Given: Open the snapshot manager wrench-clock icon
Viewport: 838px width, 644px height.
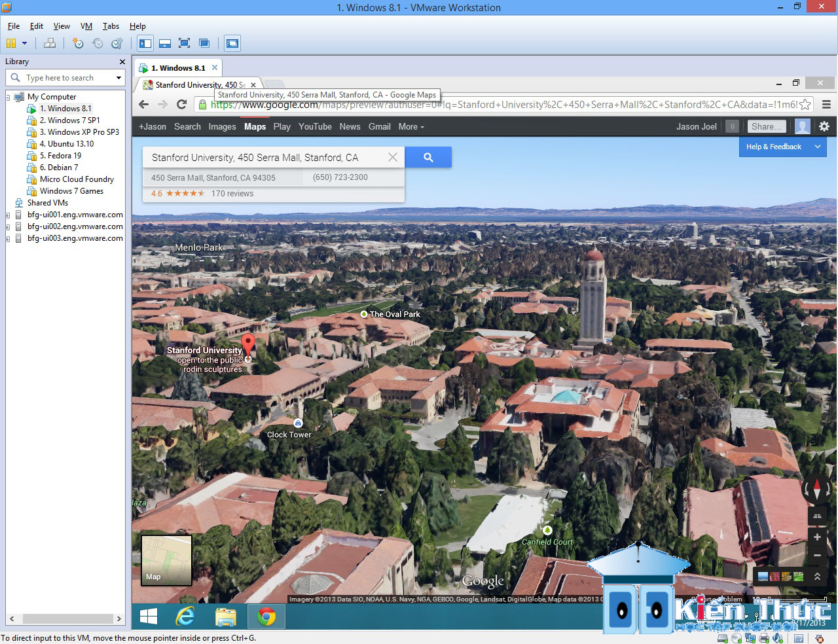Looking at the screenshot, I should [117, 43].
